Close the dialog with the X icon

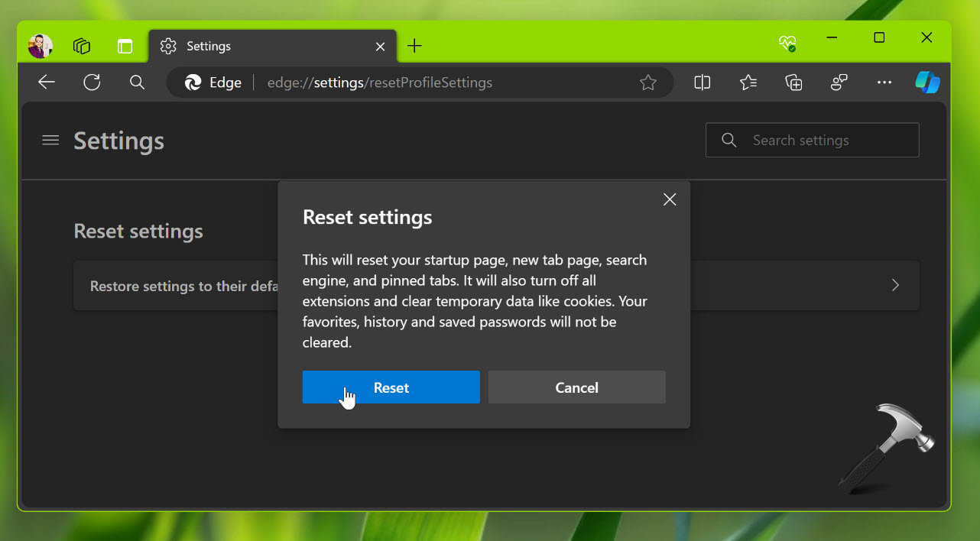pos(670,199)
